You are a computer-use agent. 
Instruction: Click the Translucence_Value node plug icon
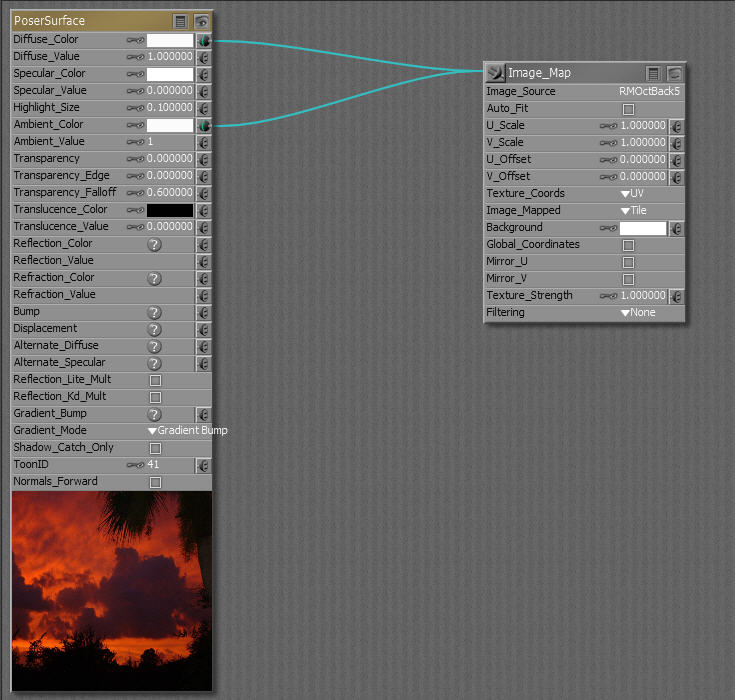[203, 227]
